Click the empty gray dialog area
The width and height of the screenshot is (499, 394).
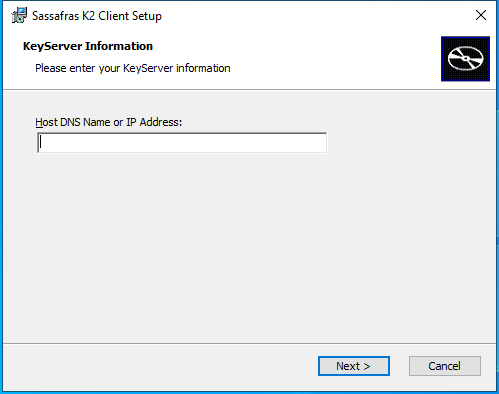click(x=249, y=247)
